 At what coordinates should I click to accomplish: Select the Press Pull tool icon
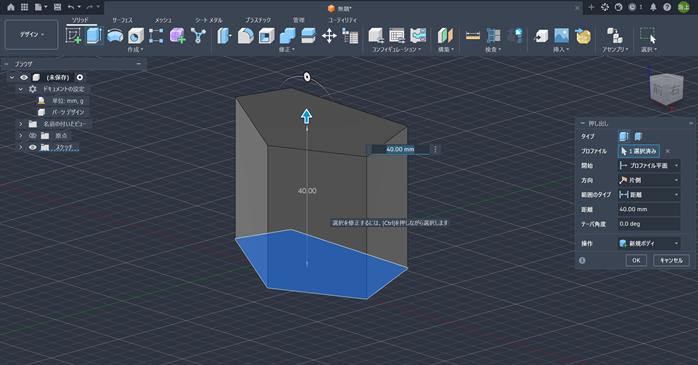(x=224, y=36)
